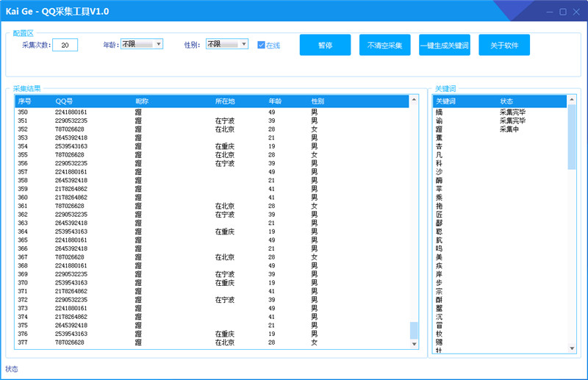Click 在重庆 in row 376
Screen dimensions: 588x380
click(x=225, y=334)
